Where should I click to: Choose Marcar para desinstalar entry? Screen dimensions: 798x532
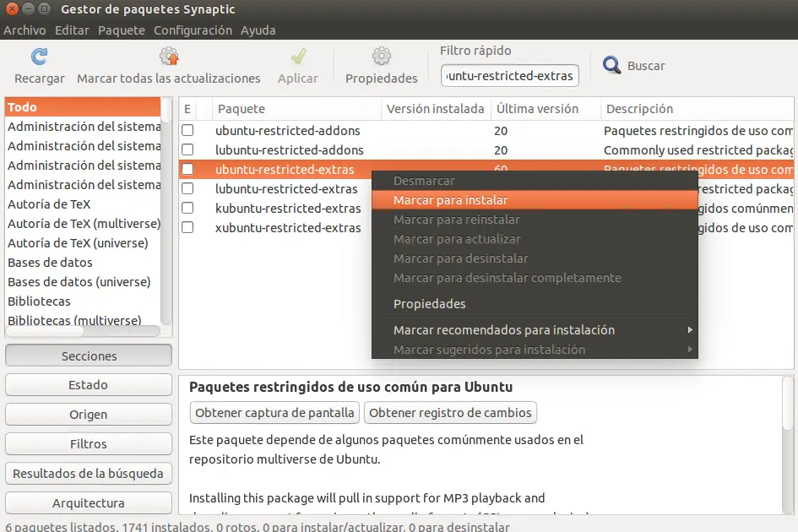point(535,258)
